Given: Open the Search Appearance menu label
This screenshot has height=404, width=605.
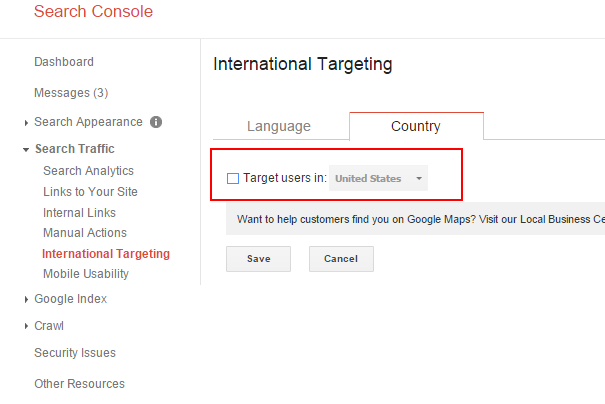Looking at the screenshot, I should (x=88, y=122).
